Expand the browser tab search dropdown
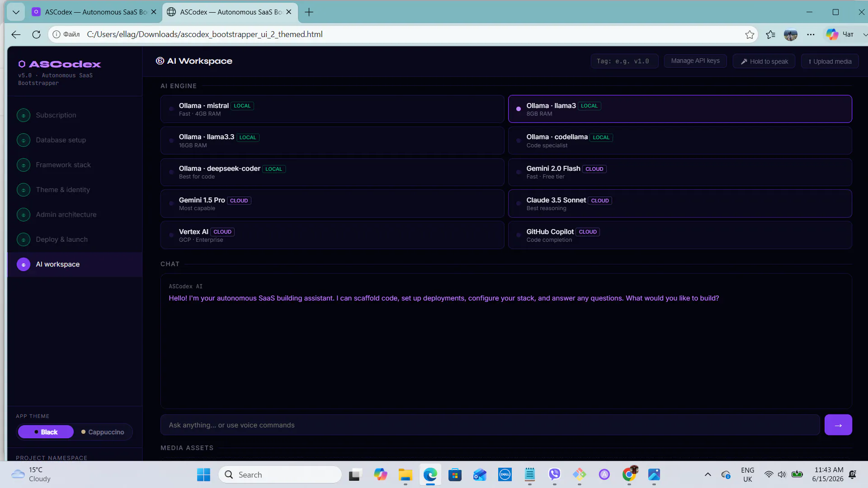The image size is (868, 488). coord(16,12)
